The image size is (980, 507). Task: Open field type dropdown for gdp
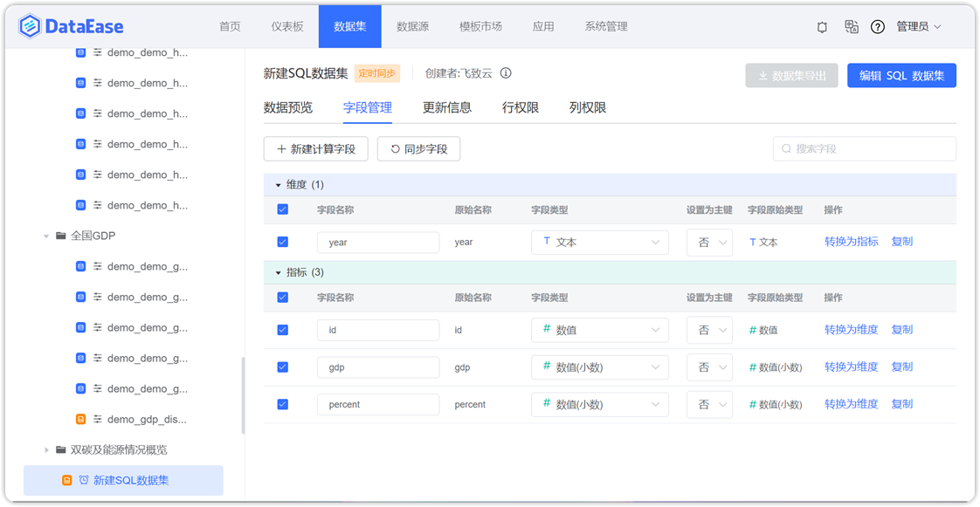(600, 367)
